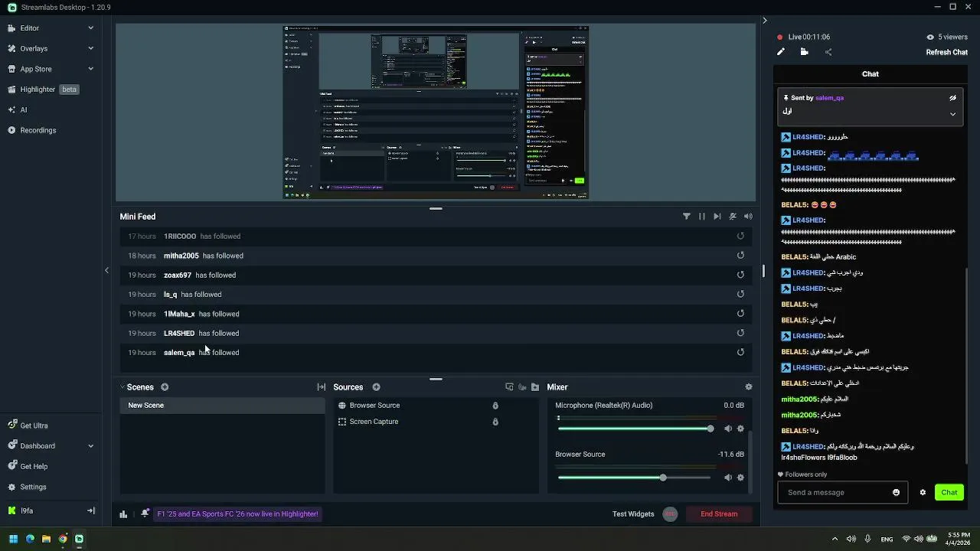Toggle the mute-alerts icon in Mini Feed
The image size is (980, 551).
click(733, 217)
